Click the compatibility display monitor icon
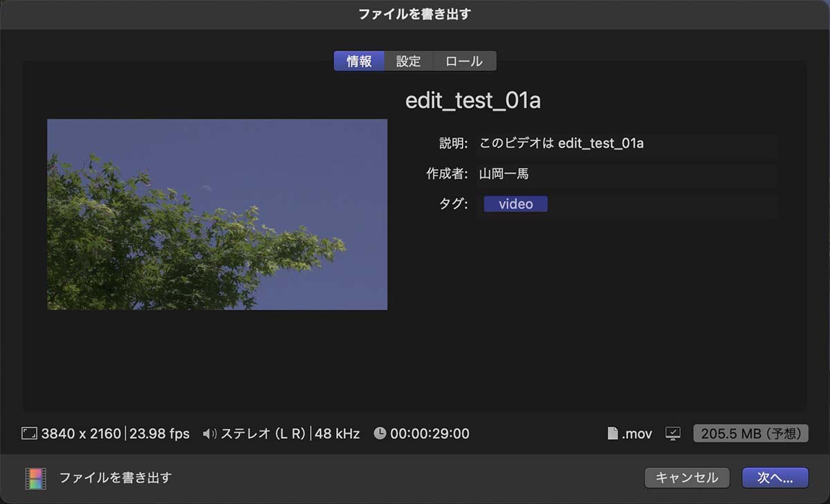The width and height of the screenshot is (830, 504). [673, 433]
